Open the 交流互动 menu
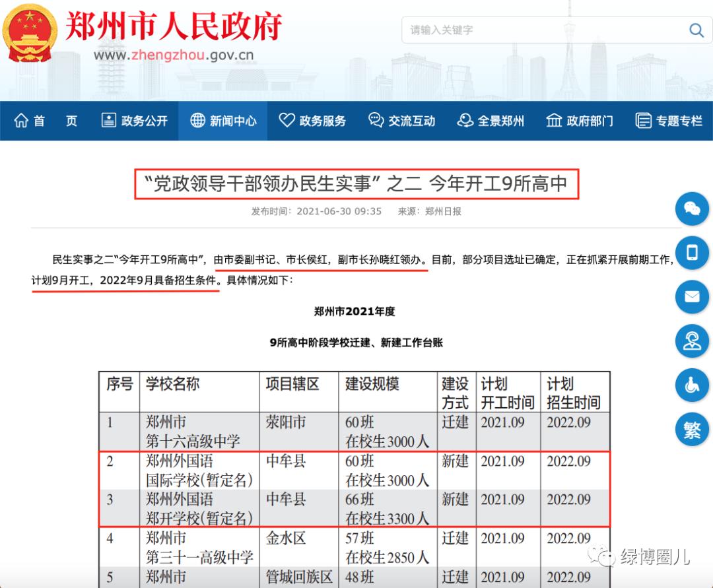This screenshot has height=588, width=713. click(401, 121)
